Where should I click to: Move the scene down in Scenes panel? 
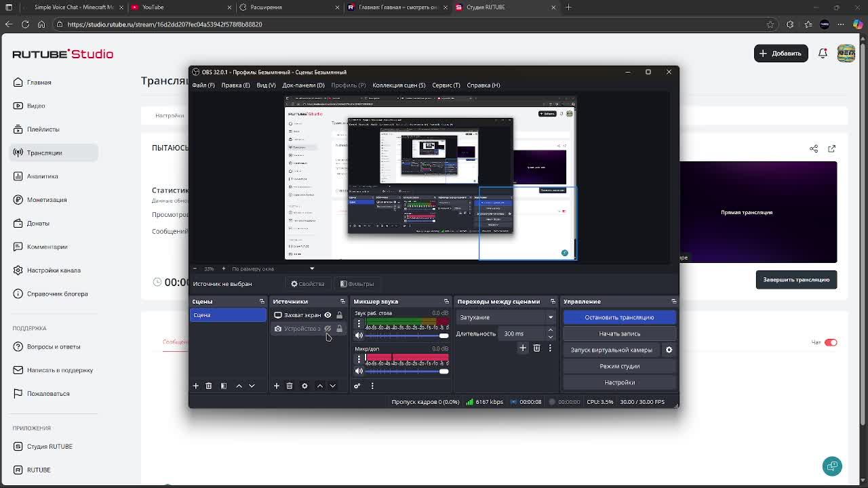(x=252, y=386)
